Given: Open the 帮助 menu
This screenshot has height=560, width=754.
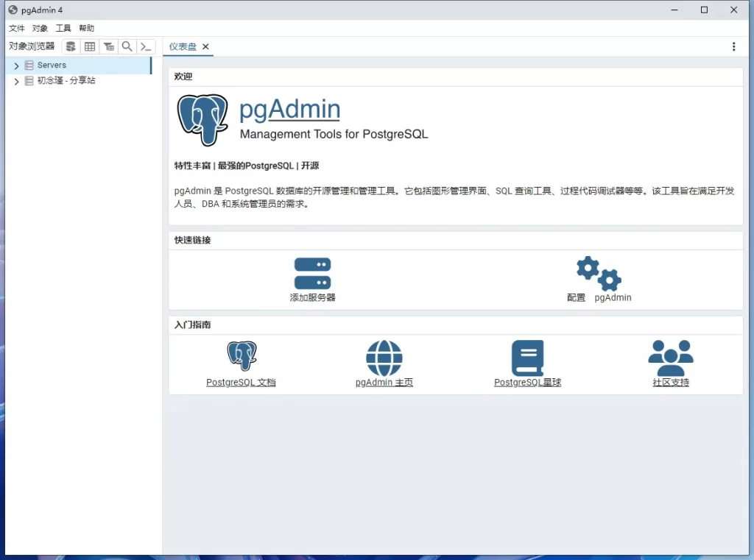Looking at the screenshot, I should (87, 29).
